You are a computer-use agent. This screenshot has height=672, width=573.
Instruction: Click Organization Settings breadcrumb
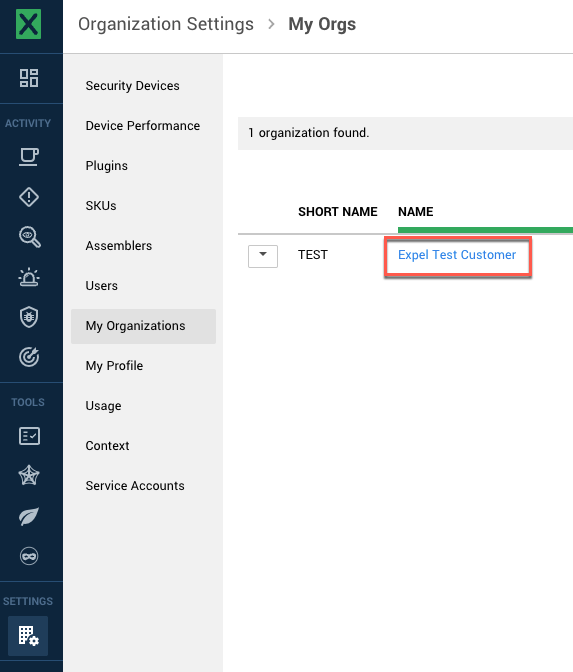(166, 24)
